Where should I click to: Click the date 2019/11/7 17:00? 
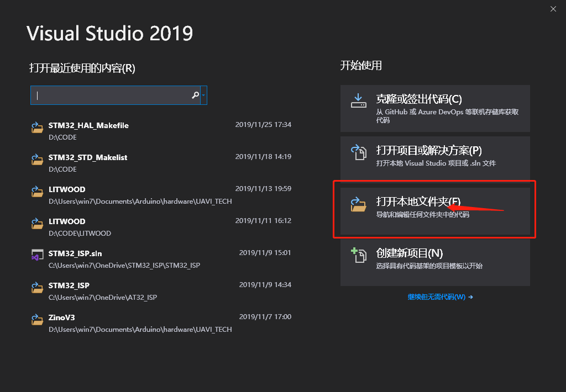[x=265, y=316]
